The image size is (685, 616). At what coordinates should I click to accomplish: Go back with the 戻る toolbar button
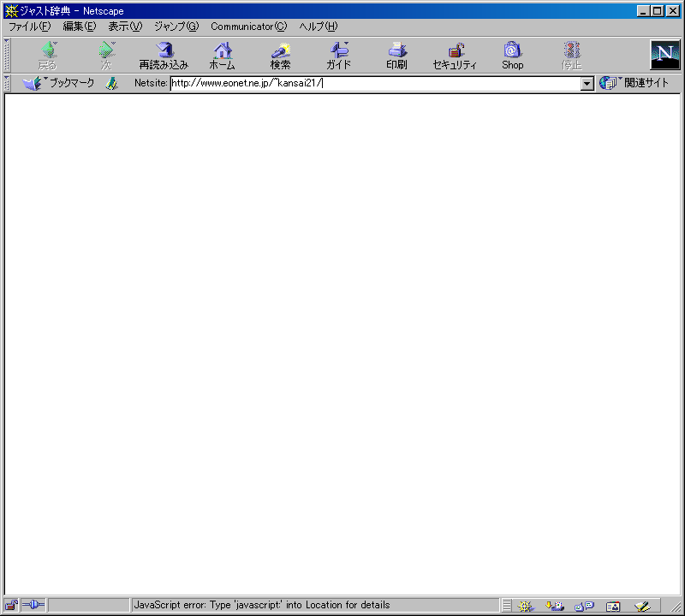click(x=48, y=56)
